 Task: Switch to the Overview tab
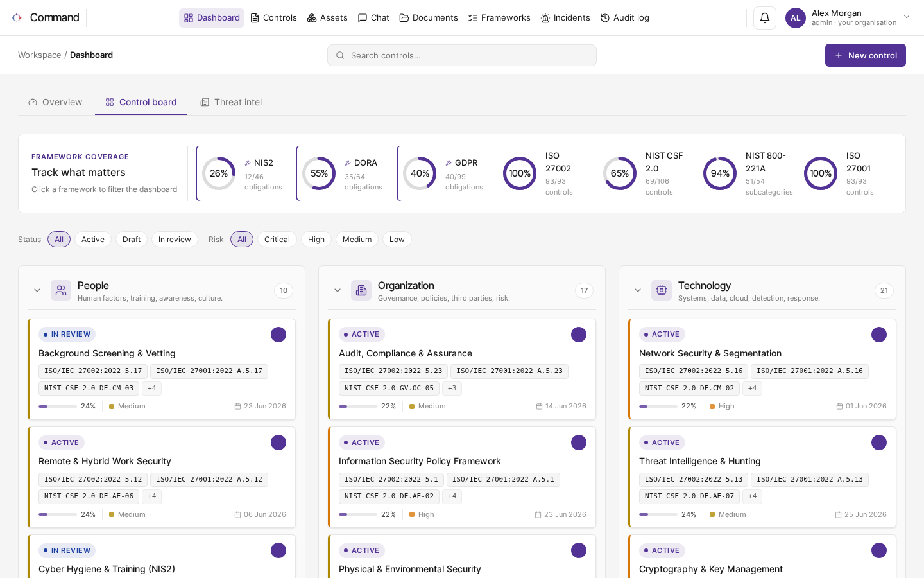click(x=55, y=102)
